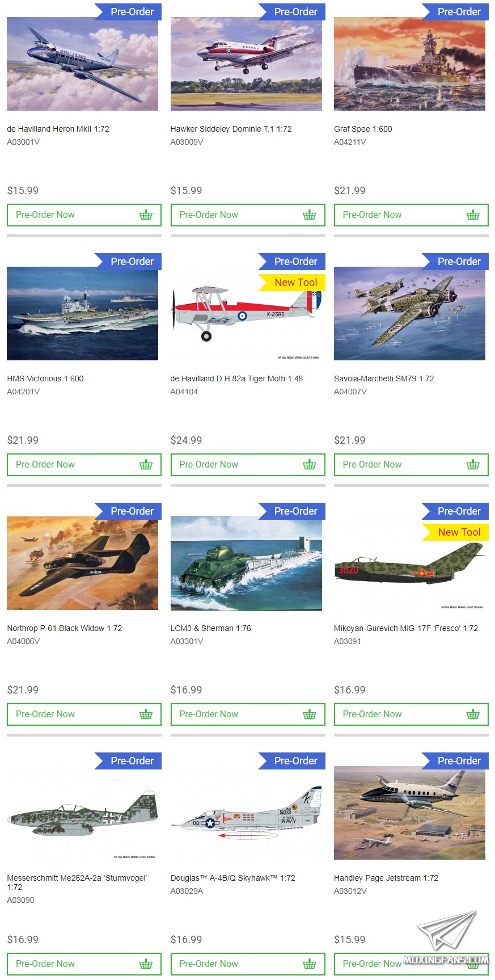Pre-Order Now the Northrop P-61 Black Widow

(x=84, y=714)
